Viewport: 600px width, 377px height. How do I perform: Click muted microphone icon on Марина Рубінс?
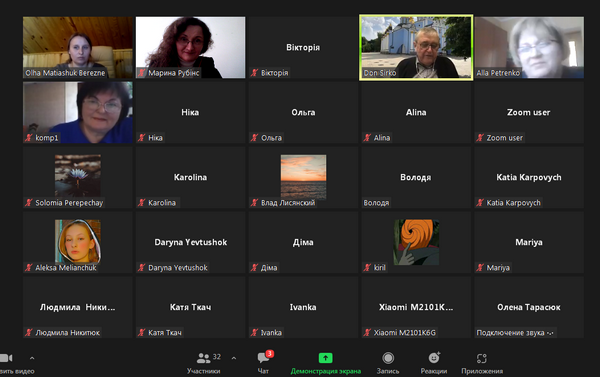click(142, 73)
